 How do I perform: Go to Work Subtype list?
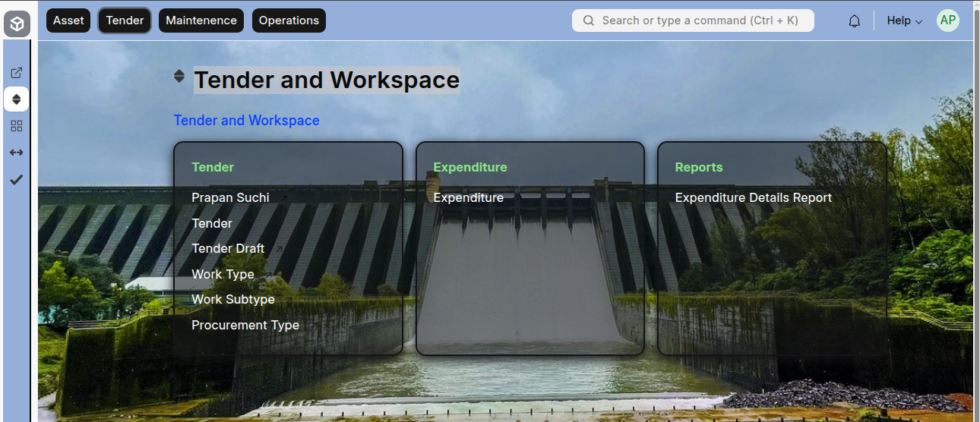pyautogui.click(x=233, y=299)
